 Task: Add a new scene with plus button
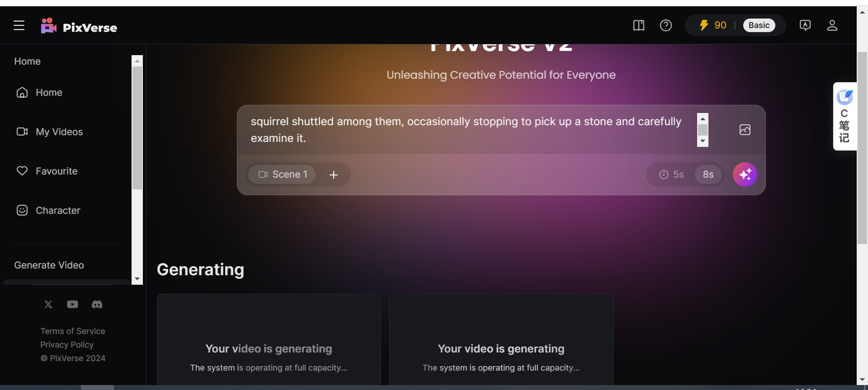click(334, 175)
